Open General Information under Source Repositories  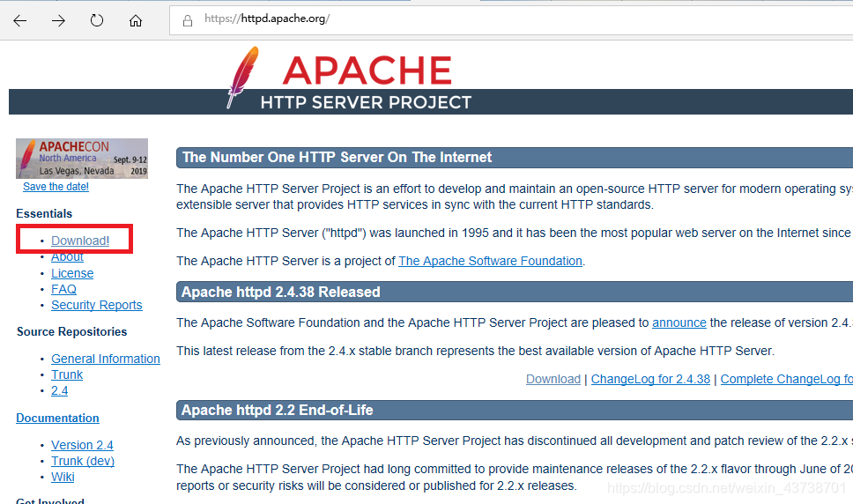tap(106, 359)
